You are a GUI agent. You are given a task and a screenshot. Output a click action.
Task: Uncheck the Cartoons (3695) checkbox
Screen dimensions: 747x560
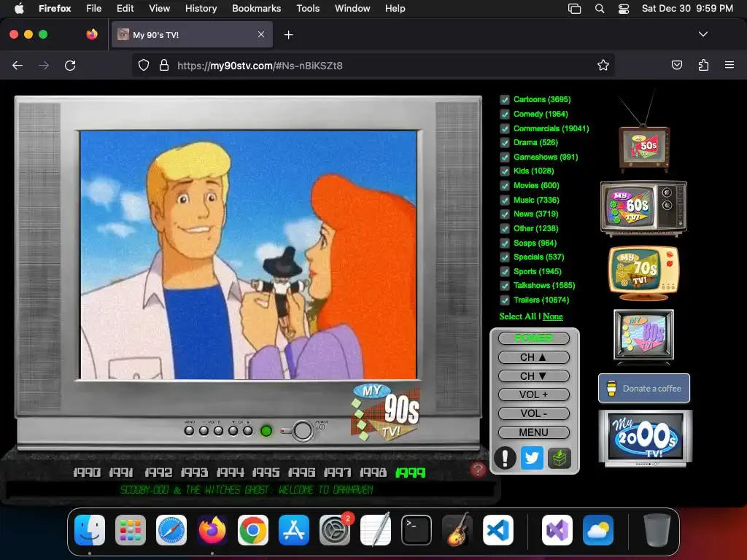505,99
